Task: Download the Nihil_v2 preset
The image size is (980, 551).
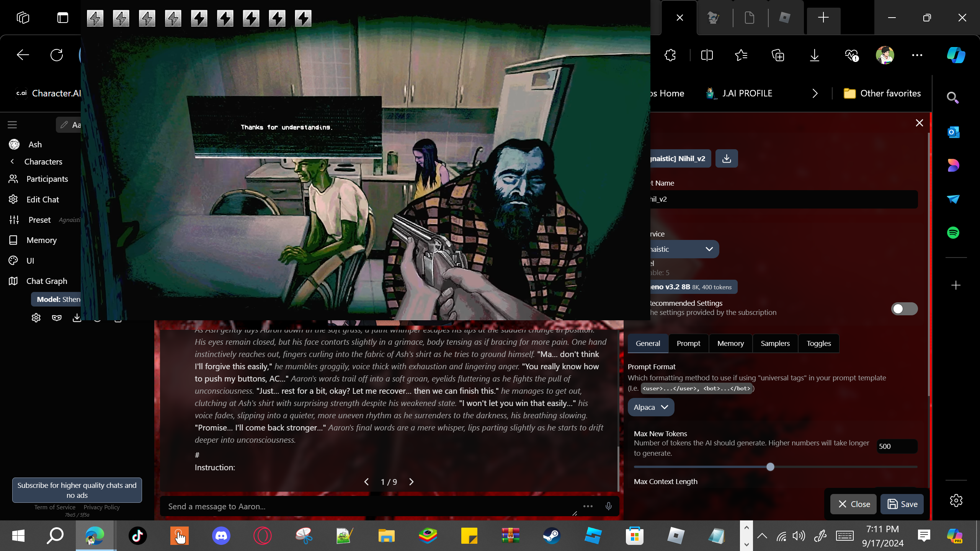Action: [x=726, y=158]
